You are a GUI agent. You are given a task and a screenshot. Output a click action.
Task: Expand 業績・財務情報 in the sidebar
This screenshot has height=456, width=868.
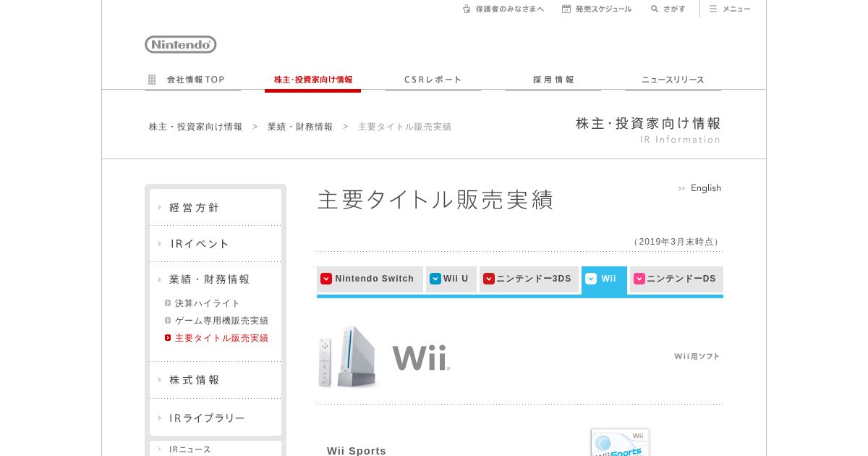point(216,279)
